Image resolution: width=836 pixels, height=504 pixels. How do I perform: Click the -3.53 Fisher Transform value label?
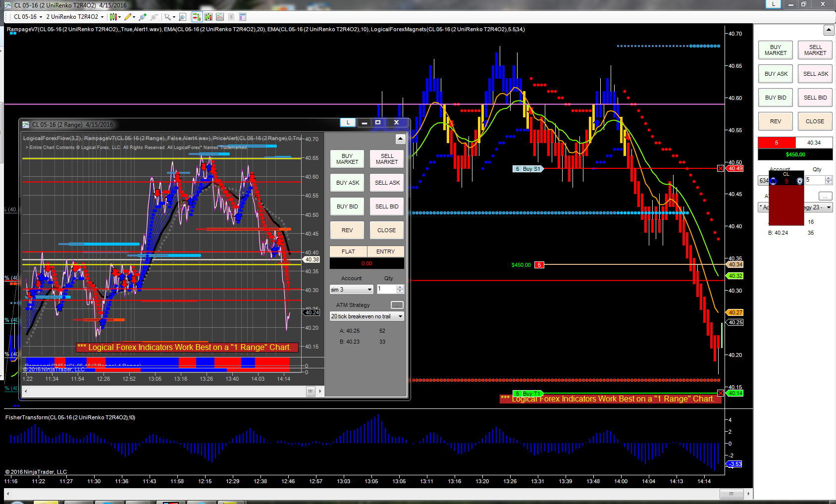[x=734, y=464]
